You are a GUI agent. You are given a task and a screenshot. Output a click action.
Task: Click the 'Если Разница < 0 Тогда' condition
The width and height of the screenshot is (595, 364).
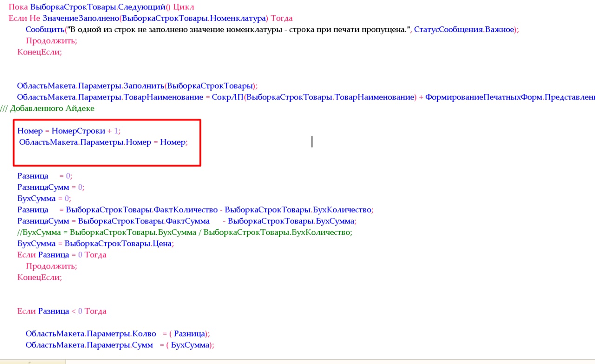pos(62,311)
